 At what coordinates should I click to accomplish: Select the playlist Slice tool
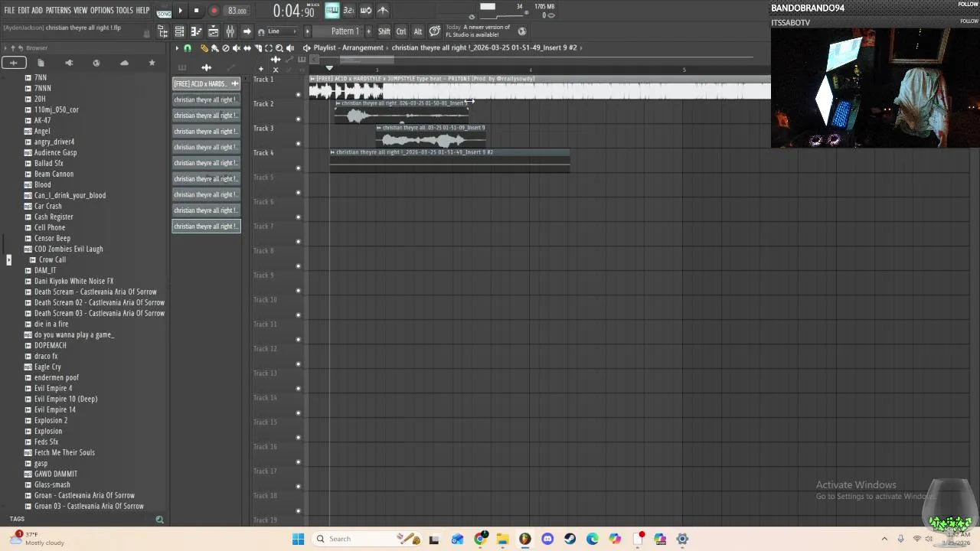(258, 48)
